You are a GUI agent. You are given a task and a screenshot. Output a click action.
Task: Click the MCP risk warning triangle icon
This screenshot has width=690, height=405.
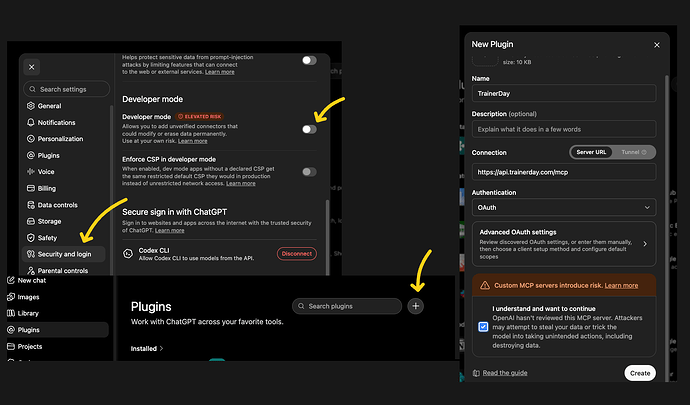pyautogui.click(x=485, y=286)
